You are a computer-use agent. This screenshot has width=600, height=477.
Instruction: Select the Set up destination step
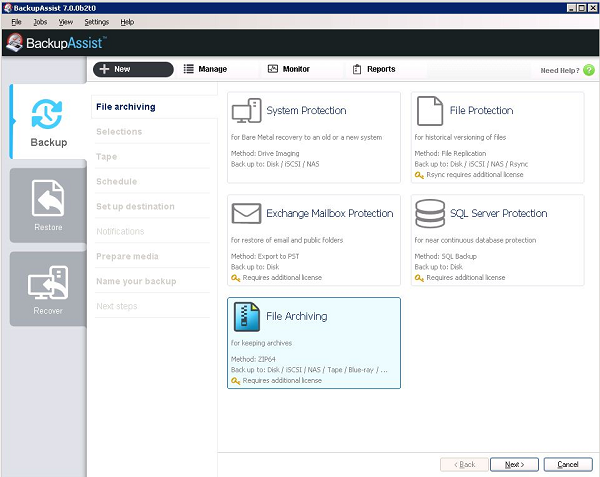pos(152,206)
